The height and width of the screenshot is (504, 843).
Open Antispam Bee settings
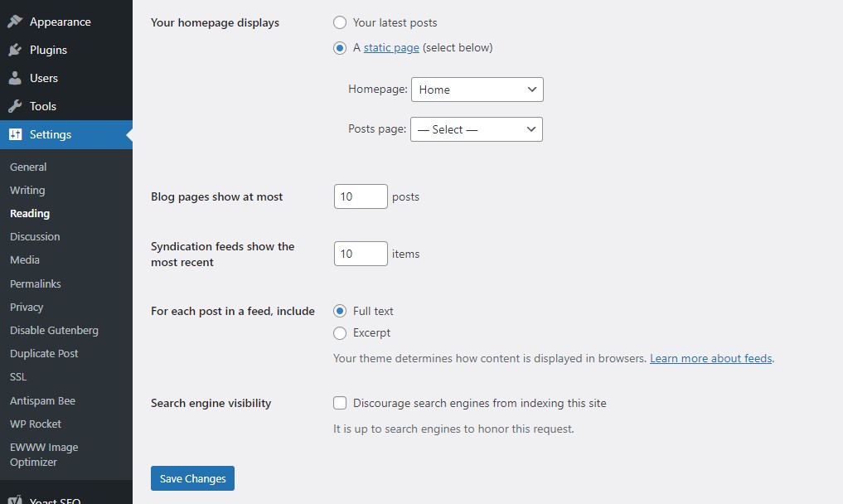click(x=42, y=400)
